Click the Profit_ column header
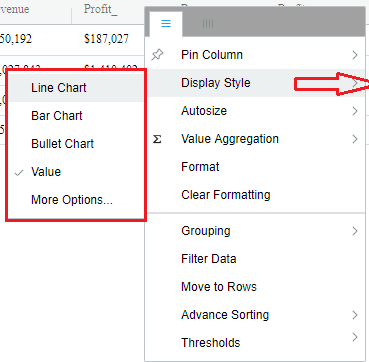This screenshot has width=369, height=362. click(x=101, y=9)
